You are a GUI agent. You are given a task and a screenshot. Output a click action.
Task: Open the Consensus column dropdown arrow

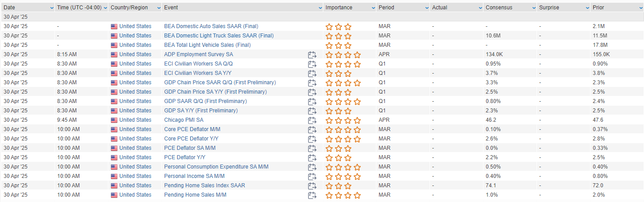[x=534, y=8]
